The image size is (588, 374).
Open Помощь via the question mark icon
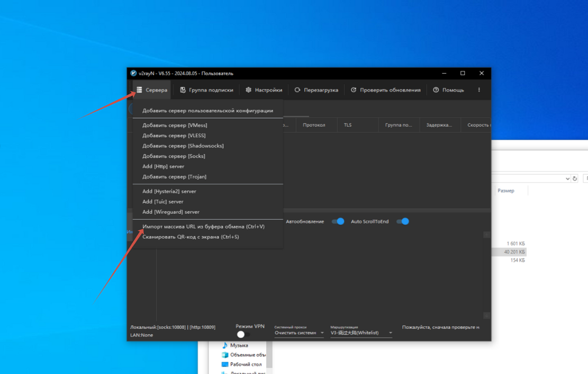(x=436, y=90)
